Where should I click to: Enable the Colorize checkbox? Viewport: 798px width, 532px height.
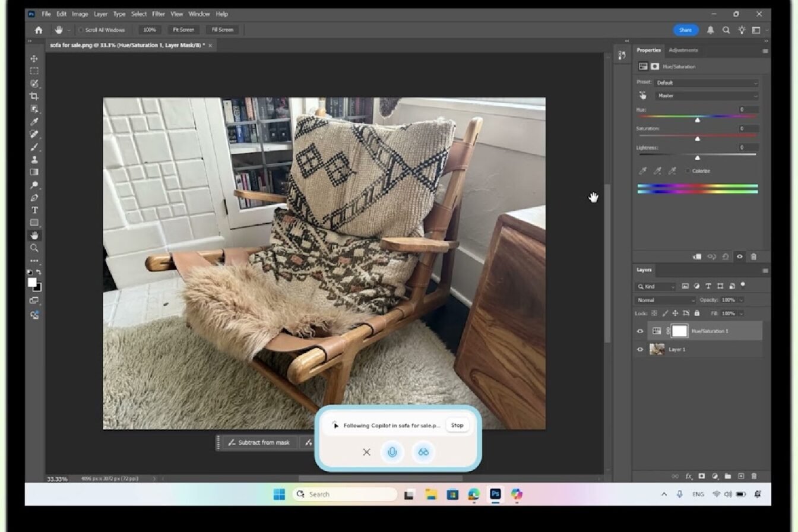[x=688, y=171]
